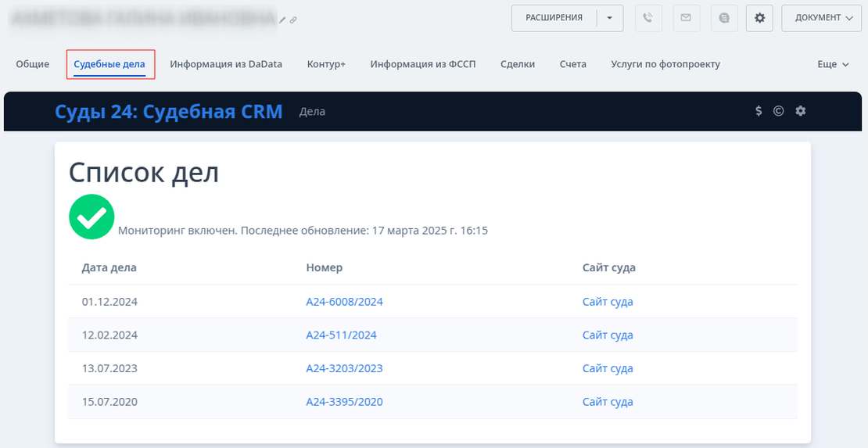Click the pencil edit icon beside the name
The height and width of the screenshot is (448, 868).
click(x=283, y=19)
